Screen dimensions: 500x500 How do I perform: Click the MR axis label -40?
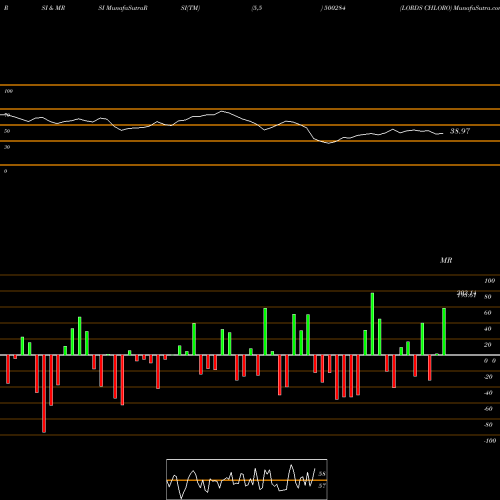click(x=488, y=393)
